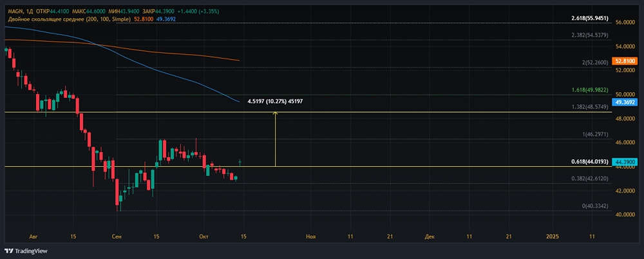Click the 44.3900 current price tag
644x259 pixels.
point(623,162)
